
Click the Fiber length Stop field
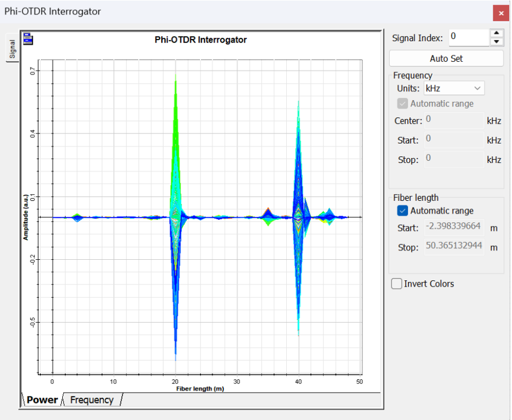point(454,247)
